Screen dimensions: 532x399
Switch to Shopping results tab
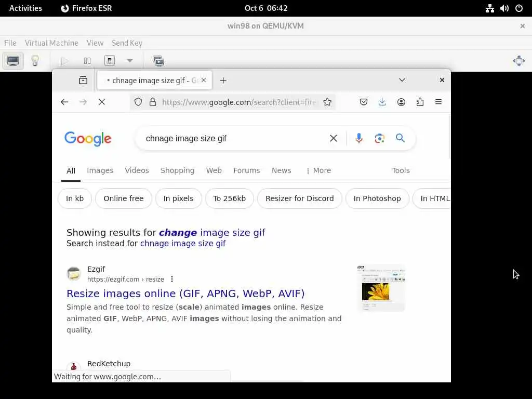(x=178, y=170)
